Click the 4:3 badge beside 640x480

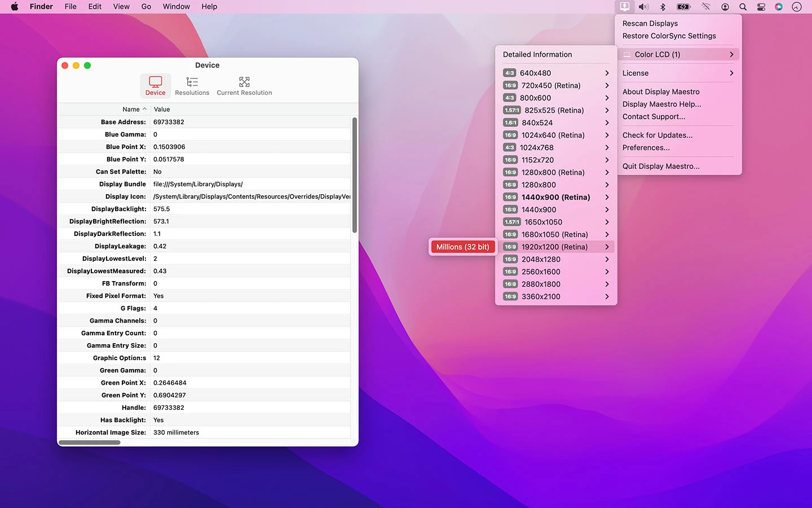[509, 73]
